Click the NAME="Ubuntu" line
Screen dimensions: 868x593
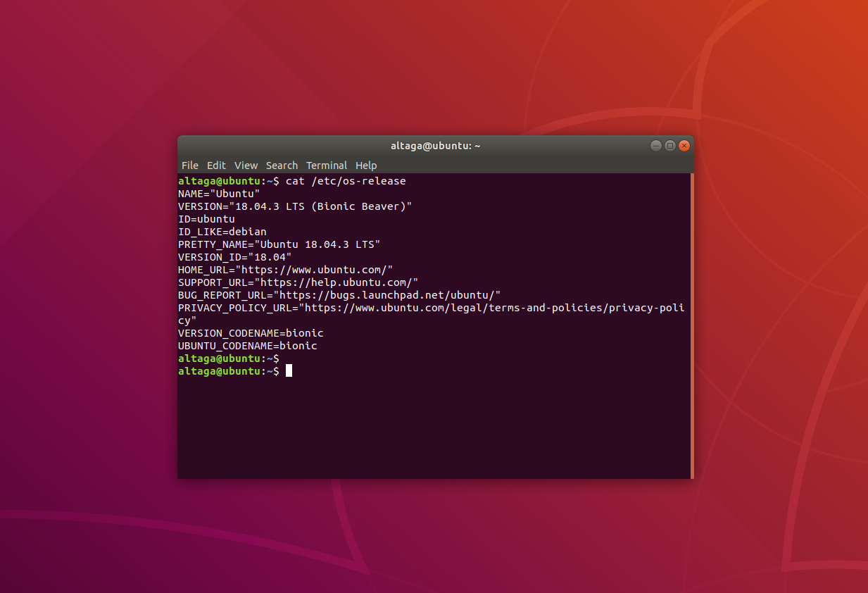[x=219, y=194]
